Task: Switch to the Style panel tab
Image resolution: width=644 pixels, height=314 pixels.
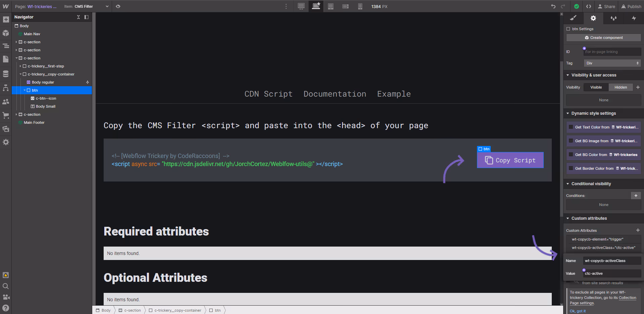Action: 573,18
